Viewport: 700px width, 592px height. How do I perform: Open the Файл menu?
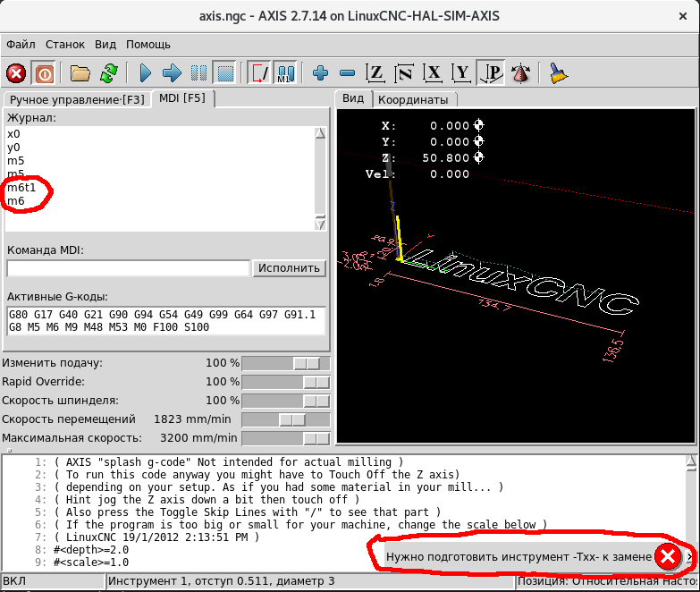pyautogui.click(x=21, y=45)
